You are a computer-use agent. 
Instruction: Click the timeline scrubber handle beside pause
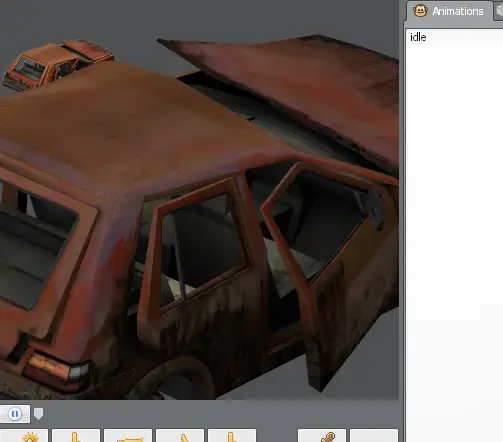tap(38, 414)
